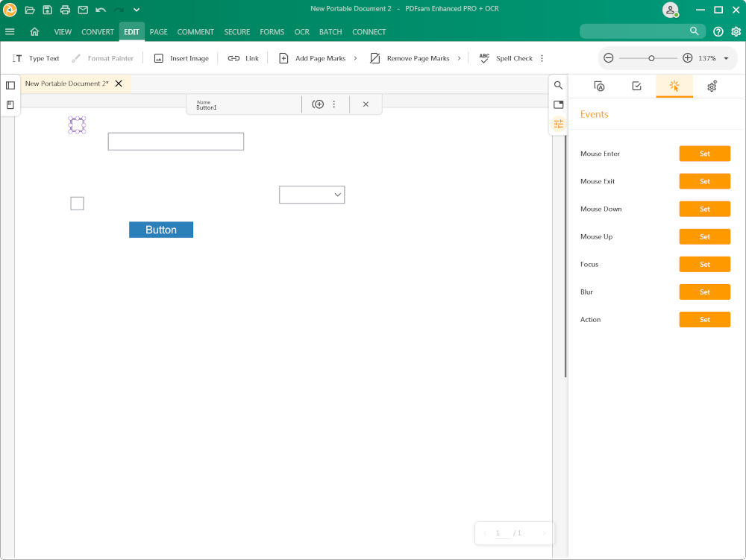The height and width of the screenshot is (560, 746).
Task: Open the VIEW ribbon tab
Action: (63, 32)
